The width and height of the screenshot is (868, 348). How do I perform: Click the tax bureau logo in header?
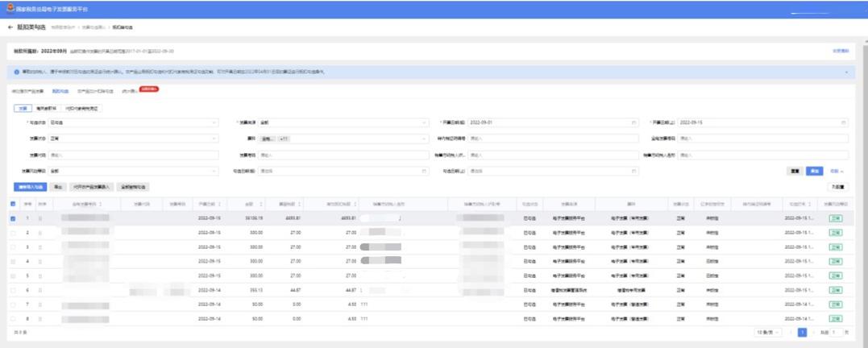click(x=9, y=6)
